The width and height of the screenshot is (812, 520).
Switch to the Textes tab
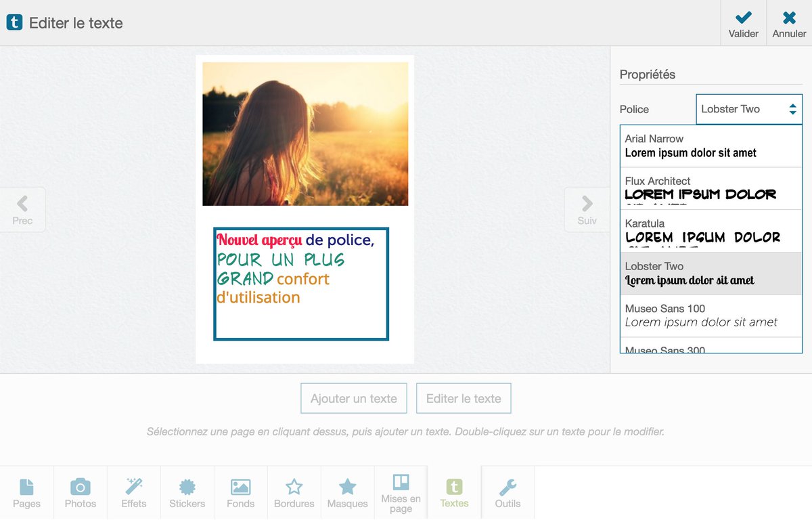click(x=454, y=492)
